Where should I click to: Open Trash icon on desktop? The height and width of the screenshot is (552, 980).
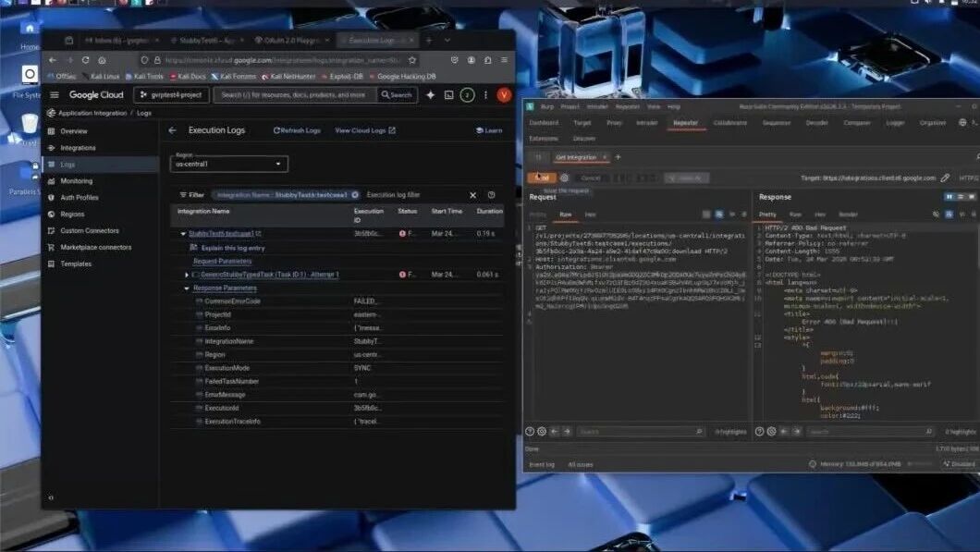(x=30, y=124)
